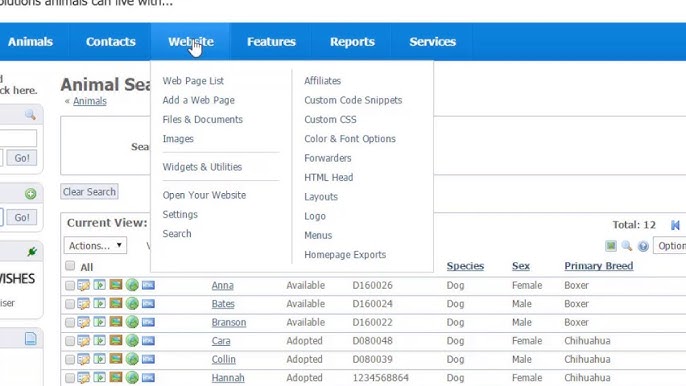This screenshot has height=386, width=686.
Task: Open the Reports menu in the navigation bar
Action: point(352,42)
